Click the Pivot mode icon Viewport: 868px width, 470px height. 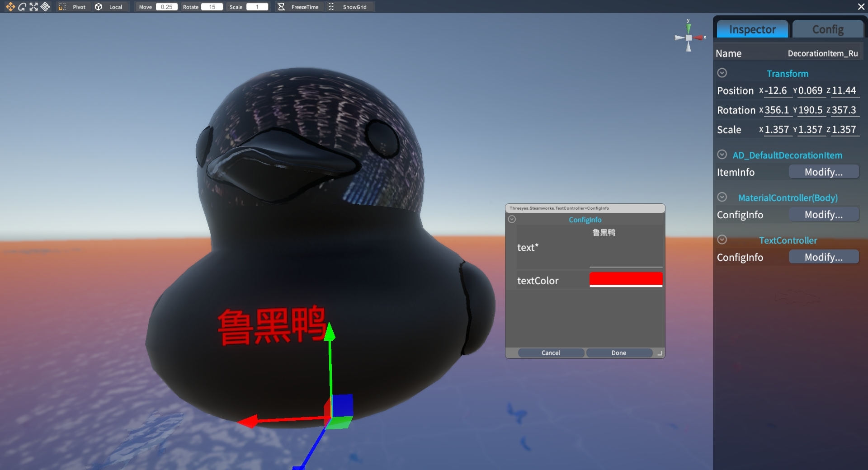62,7
